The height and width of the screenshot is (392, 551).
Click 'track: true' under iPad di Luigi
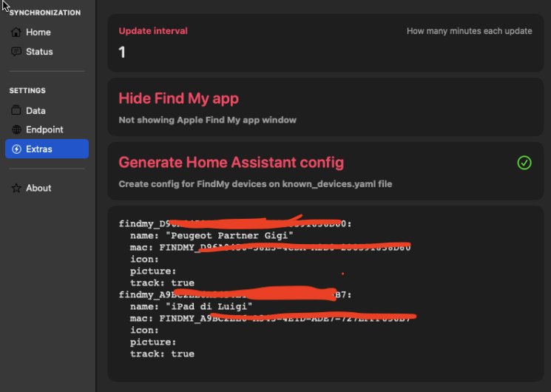click(162, 354)
